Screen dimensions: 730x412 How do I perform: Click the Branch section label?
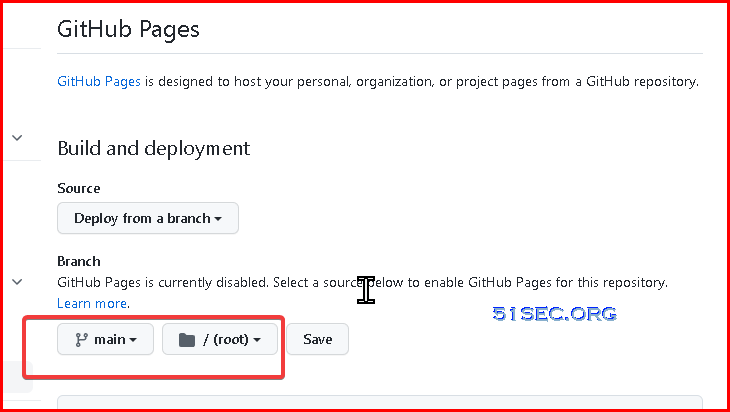[79, 261]
